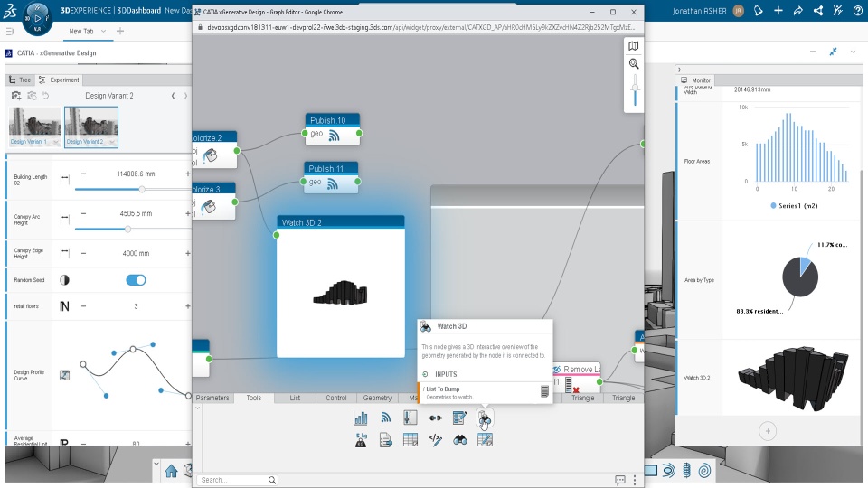Viewport: 868px width, 488px height.
Task: Select the slider gauge node tool
Action: click(410, 418)
